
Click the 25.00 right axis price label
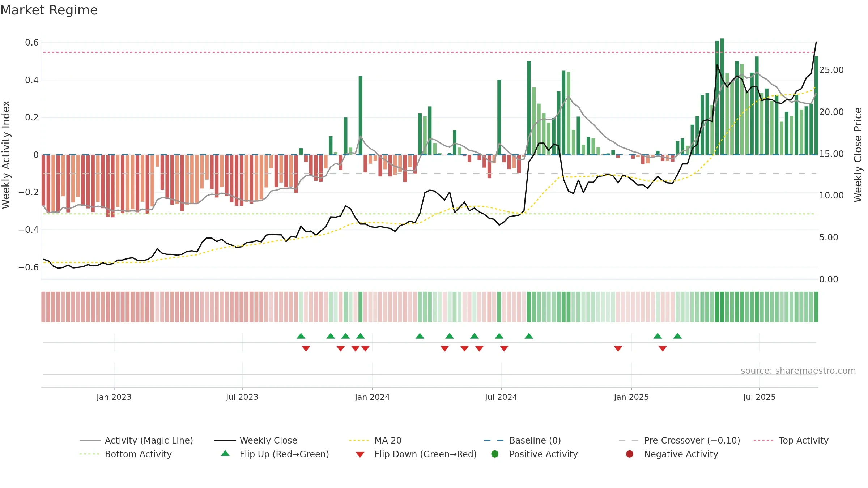coord(831,70)
